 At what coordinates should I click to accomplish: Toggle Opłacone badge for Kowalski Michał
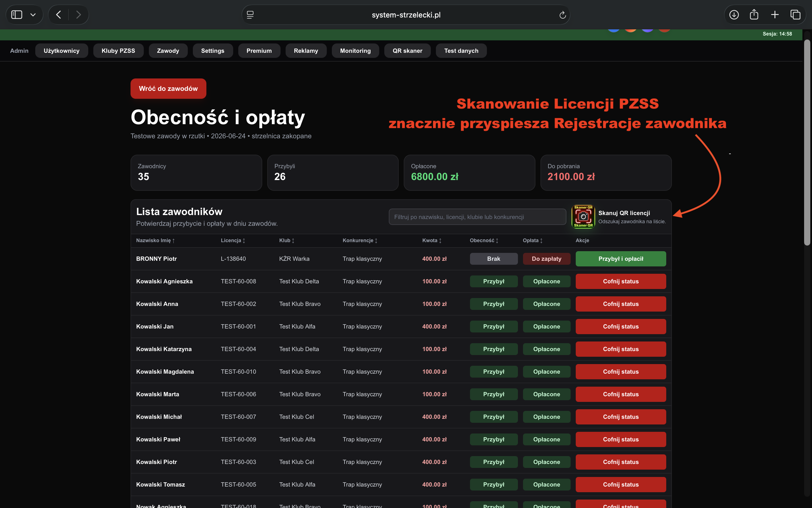coord(547,417)
